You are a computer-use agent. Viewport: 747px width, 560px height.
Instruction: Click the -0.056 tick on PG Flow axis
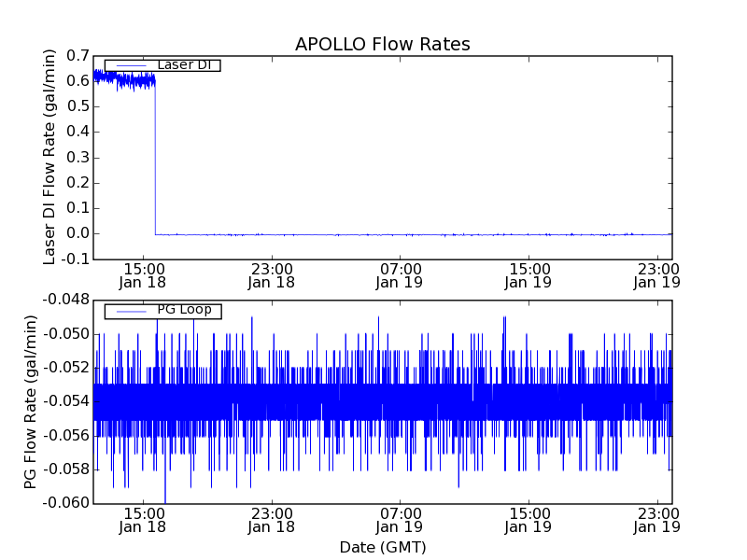tap(66, 436)
